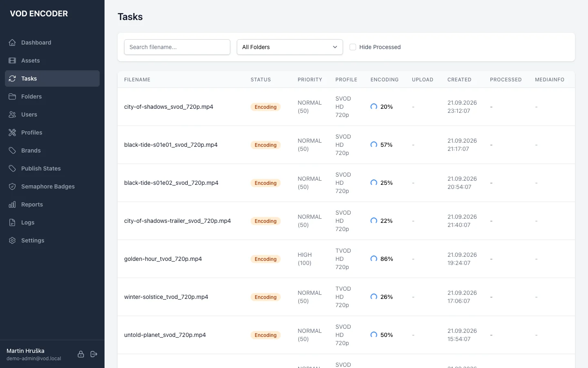
Task: Click the black-tide-s01e01_svod_720p.mp4 filename
Action: click(171, 145)
